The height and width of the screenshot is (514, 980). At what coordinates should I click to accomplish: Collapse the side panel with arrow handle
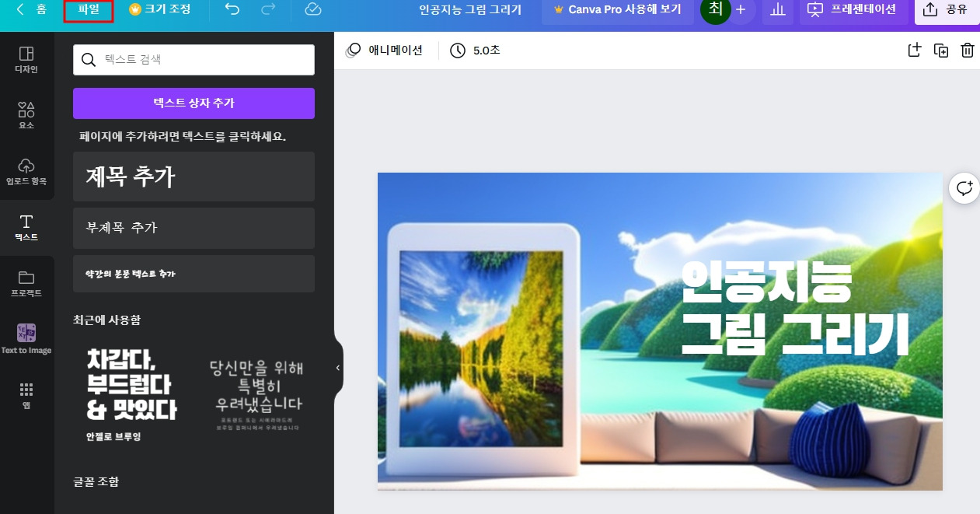pos(338,368)
